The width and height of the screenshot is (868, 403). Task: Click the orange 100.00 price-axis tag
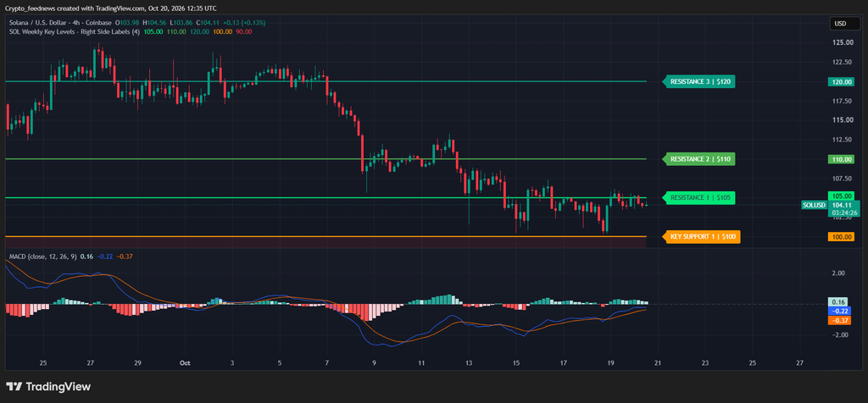[x=841, y=236]
